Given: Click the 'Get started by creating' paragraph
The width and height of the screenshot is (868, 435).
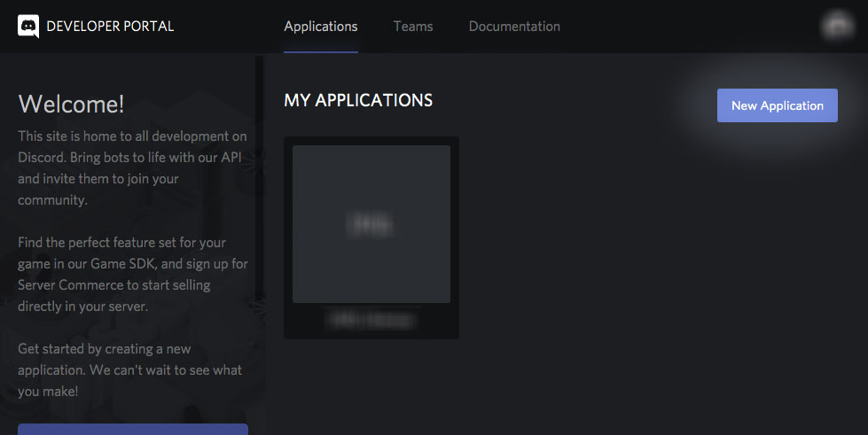Looking at the screenshot, I should click(129, 369).
